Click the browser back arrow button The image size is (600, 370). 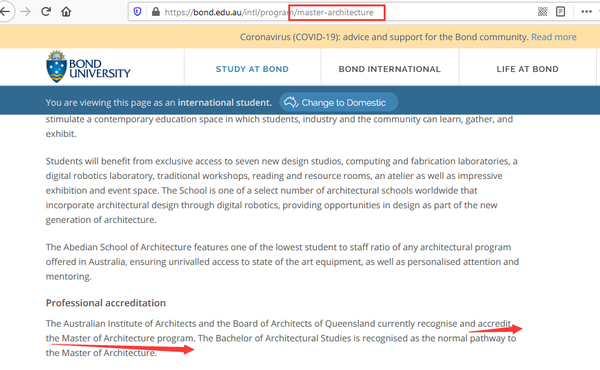(x=5, y=12)
